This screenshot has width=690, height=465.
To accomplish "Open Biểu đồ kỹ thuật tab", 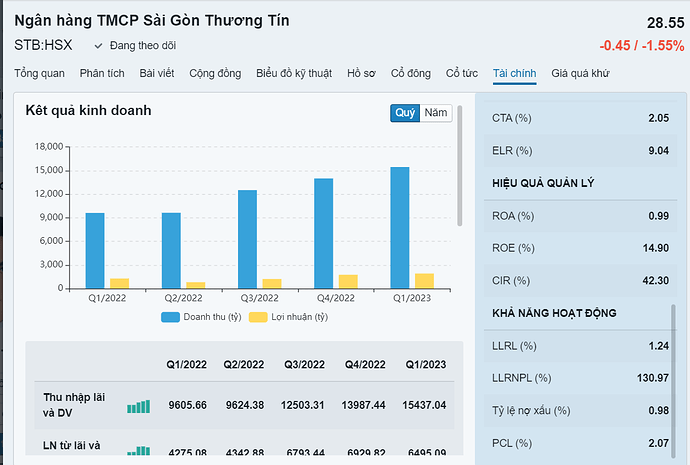I will (x=295, y=73).
